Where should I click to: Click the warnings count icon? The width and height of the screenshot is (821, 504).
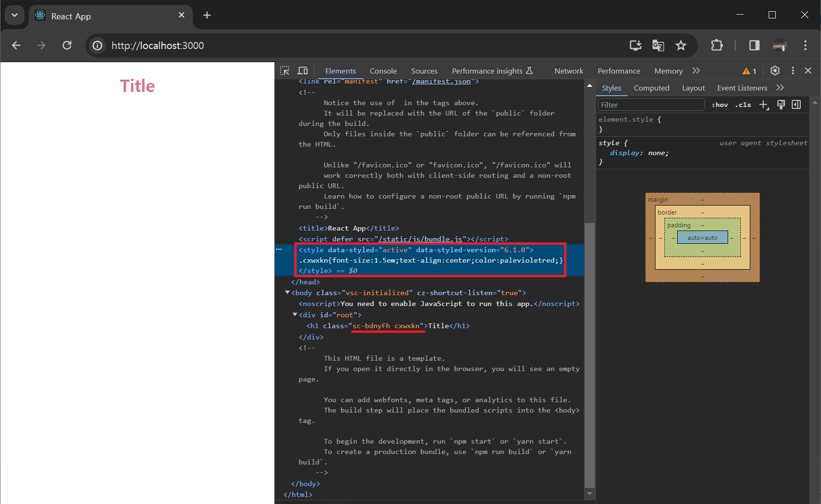coord(749,71)
